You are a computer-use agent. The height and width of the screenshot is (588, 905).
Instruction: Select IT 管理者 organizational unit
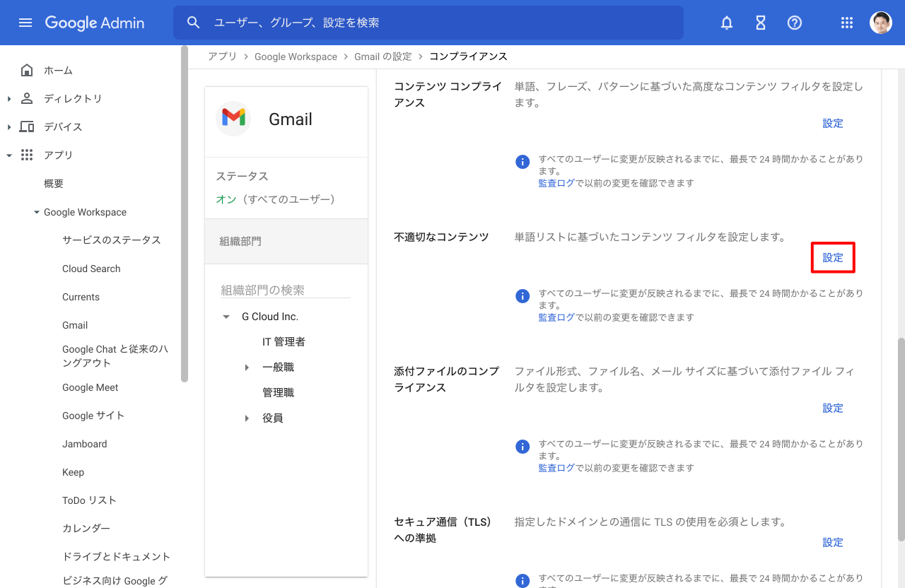pyautogui.click(x=284, y=342)
